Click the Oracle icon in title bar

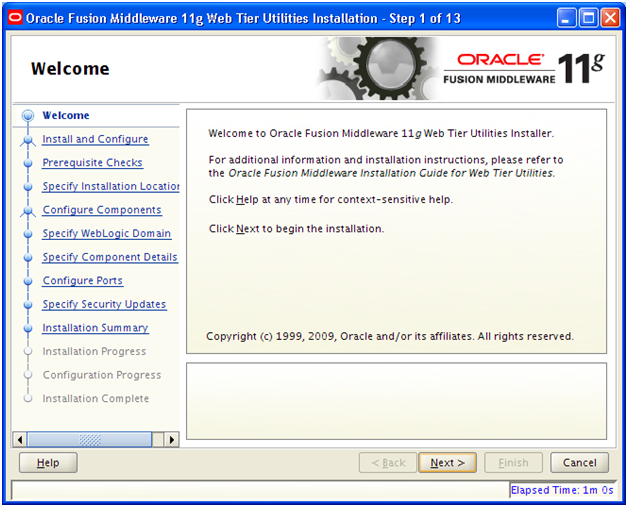[15, 18]
